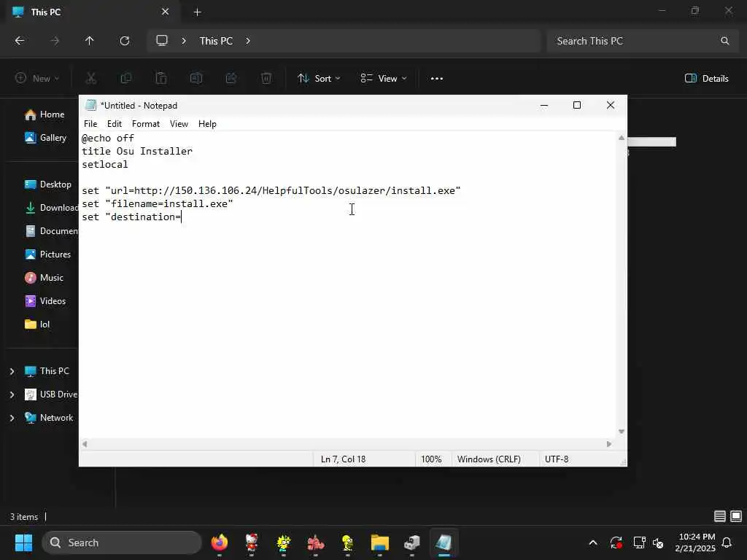Open the notification bell
The image size is (747, 560).
tap(727, 542)
